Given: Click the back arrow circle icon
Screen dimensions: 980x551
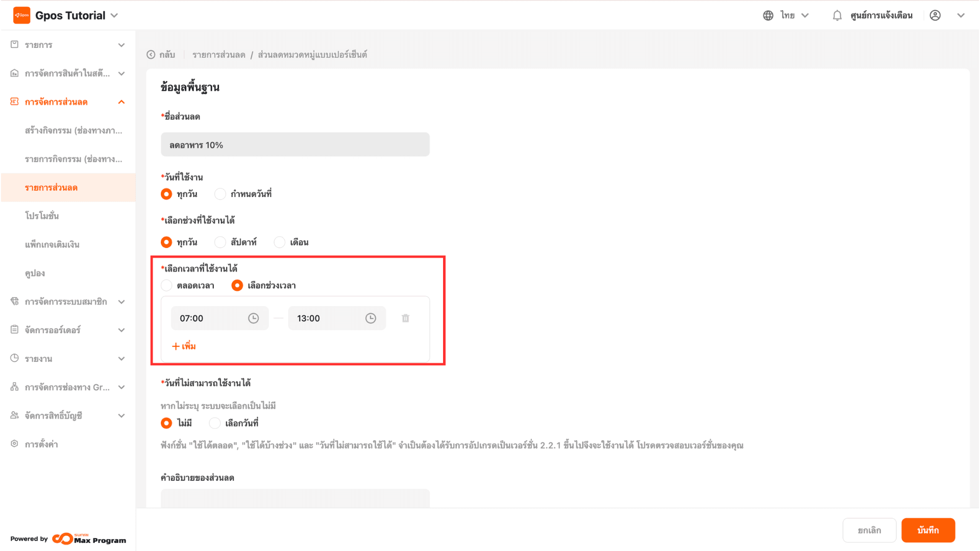Looking at the screenshot, I should point(151,55).
